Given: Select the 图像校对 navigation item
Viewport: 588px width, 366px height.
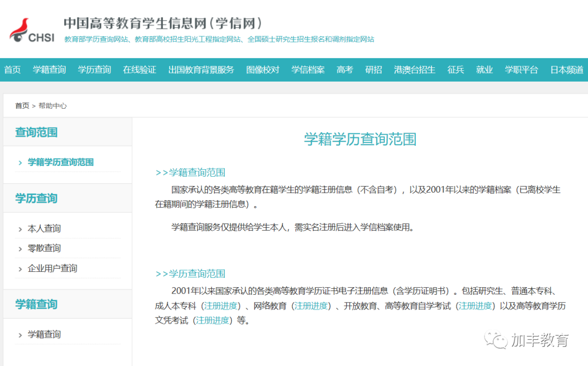Looking at the screenshot, I should point(263,70).
